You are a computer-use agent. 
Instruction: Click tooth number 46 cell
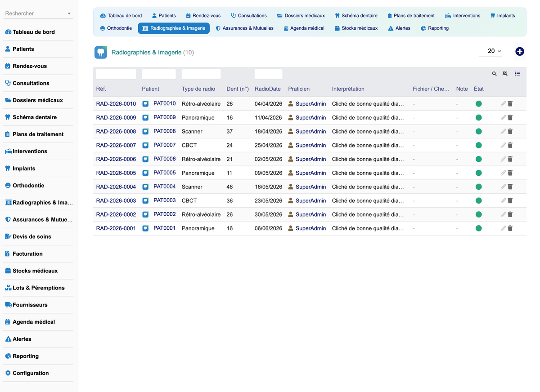pos(229,187)
